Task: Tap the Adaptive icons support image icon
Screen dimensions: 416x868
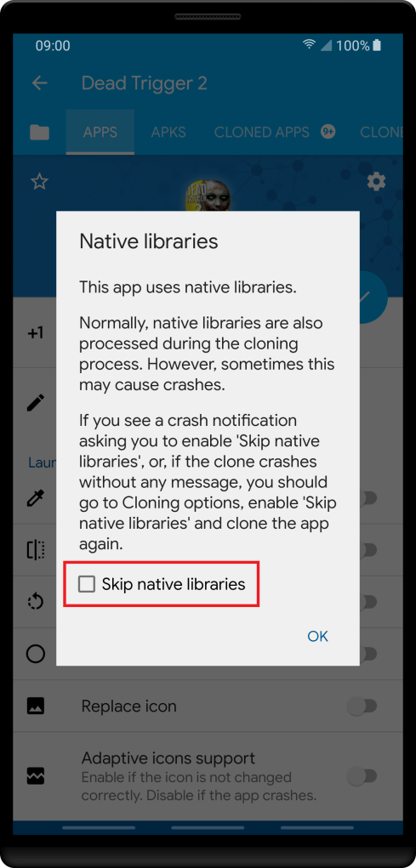Action: [x=36, y=777]
